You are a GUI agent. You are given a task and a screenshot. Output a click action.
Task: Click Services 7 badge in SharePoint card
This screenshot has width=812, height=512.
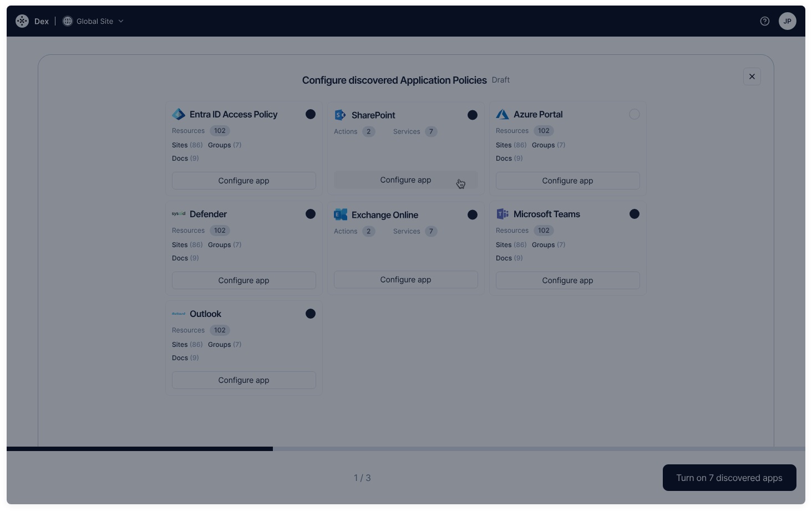[x=431, y=132]
